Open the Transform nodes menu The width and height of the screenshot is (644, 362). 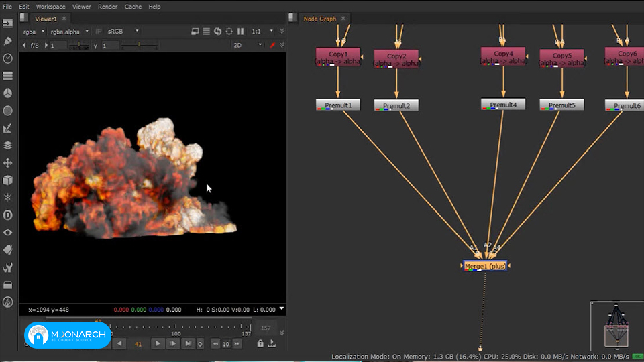(8, 163)
